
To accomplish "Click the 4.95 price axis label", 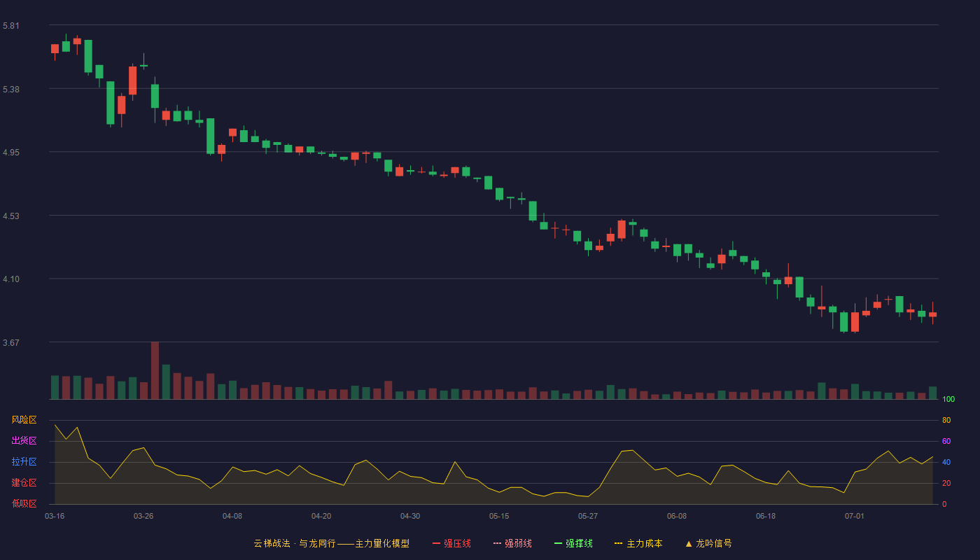I will 11,153.
